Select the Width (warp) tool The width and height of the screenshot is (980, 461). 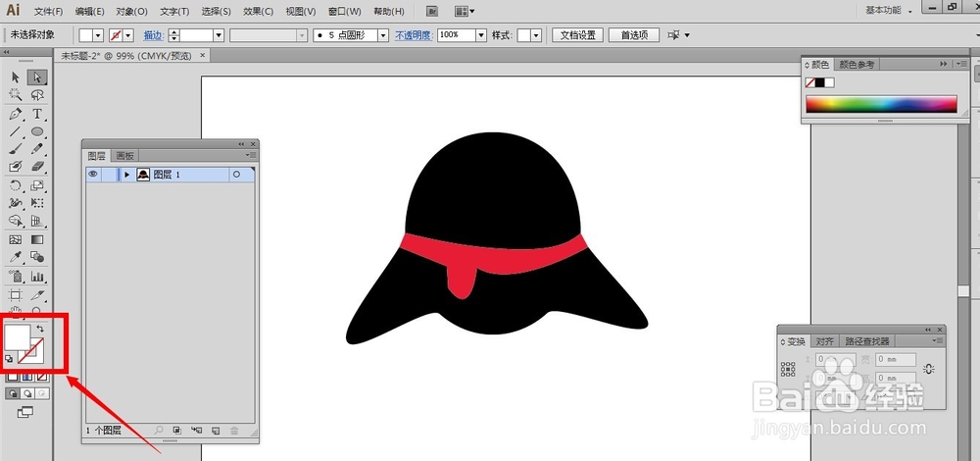tap(16, 203)
